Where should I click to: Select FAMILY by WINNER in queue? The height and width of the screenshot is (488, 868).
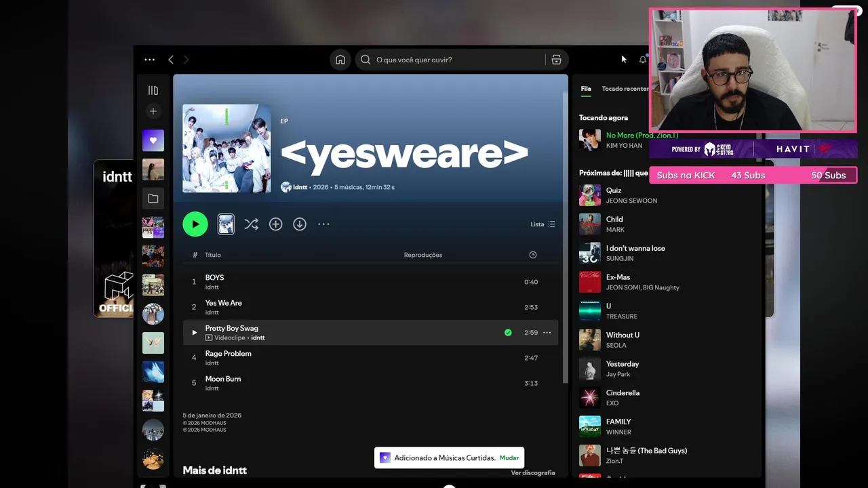tap(668, 426)
